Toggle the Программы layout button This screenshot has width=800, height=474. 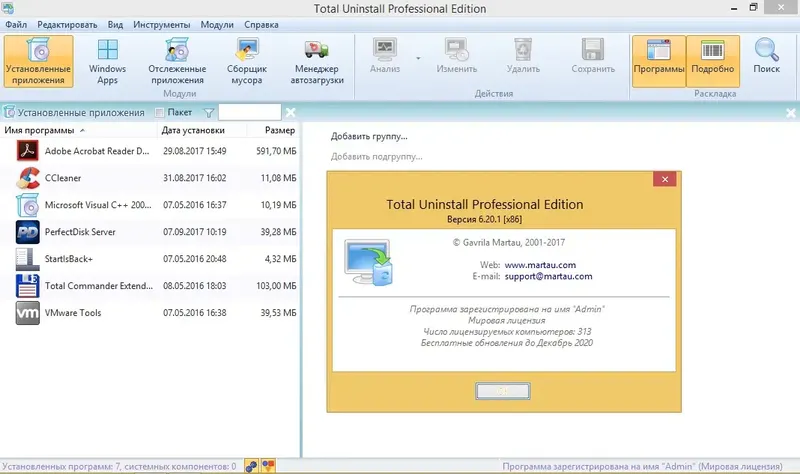click(659, 61)
